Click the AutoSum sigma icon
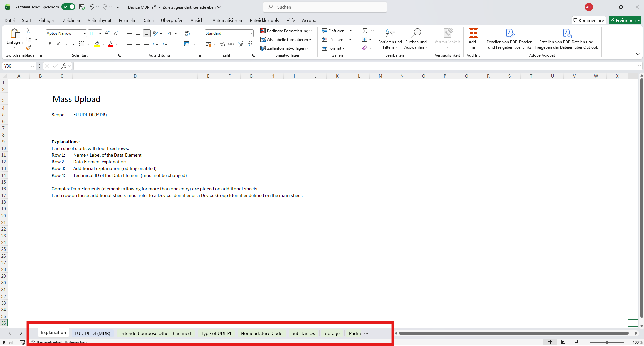The width and height of the screenshot is (644, 346). 365,31
